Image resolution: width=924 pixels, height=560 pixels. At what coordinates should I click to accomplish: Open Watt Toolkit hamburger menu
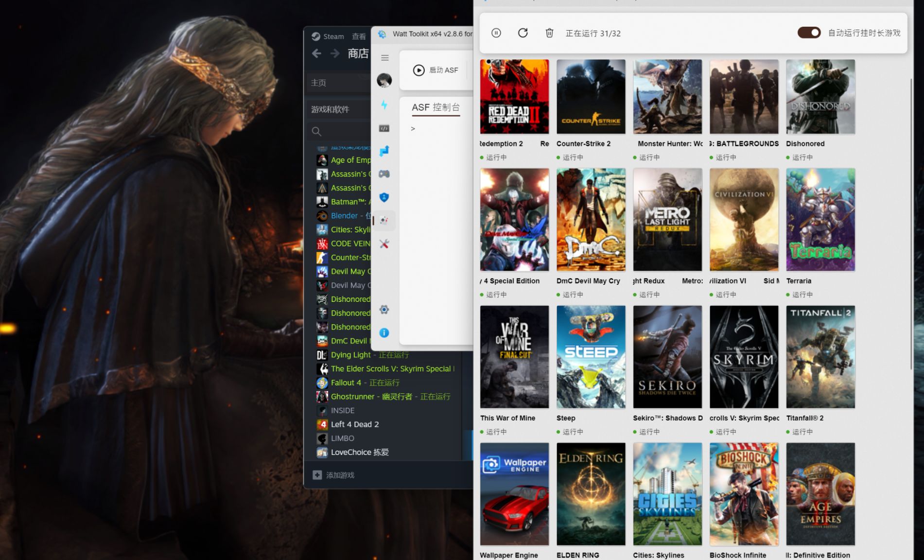385,58
